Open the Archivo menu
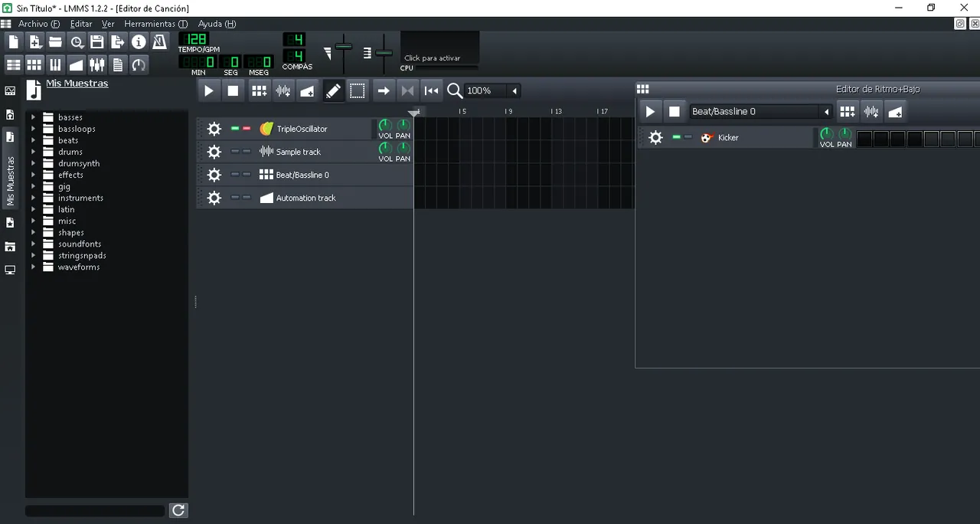This screenshot has height=524, width=980. tap(39, 24)
